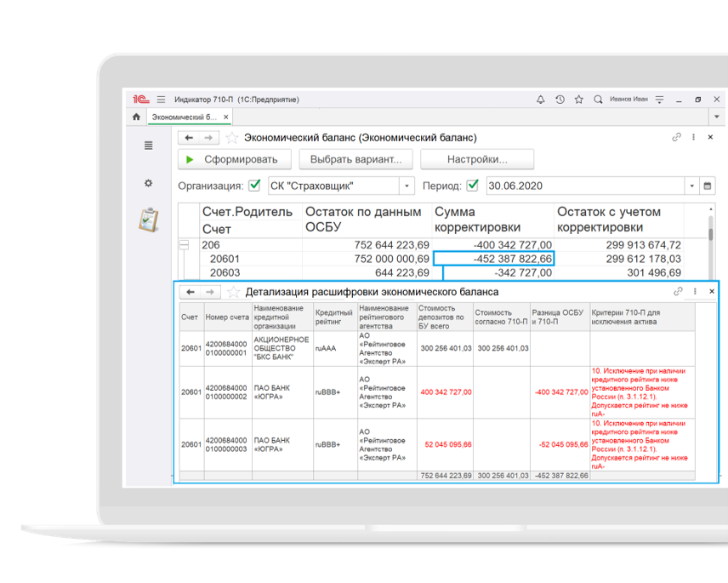Expand the Организация dropdown arrow
Viewport: 728px width, 583px height.
point(407,186)
